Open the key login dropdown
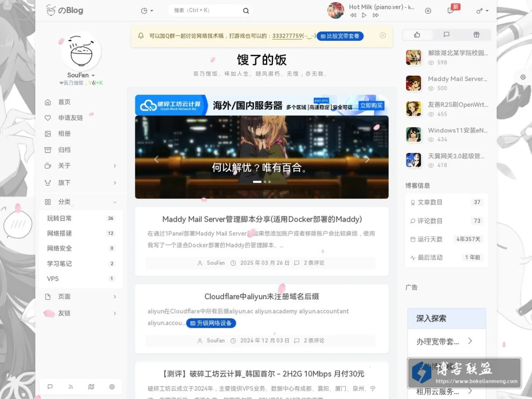 [482, 11]
